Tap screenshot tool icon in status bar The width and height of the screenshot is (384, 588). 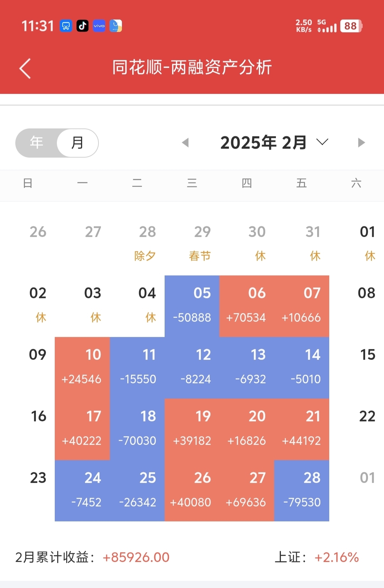coord(66,26)
